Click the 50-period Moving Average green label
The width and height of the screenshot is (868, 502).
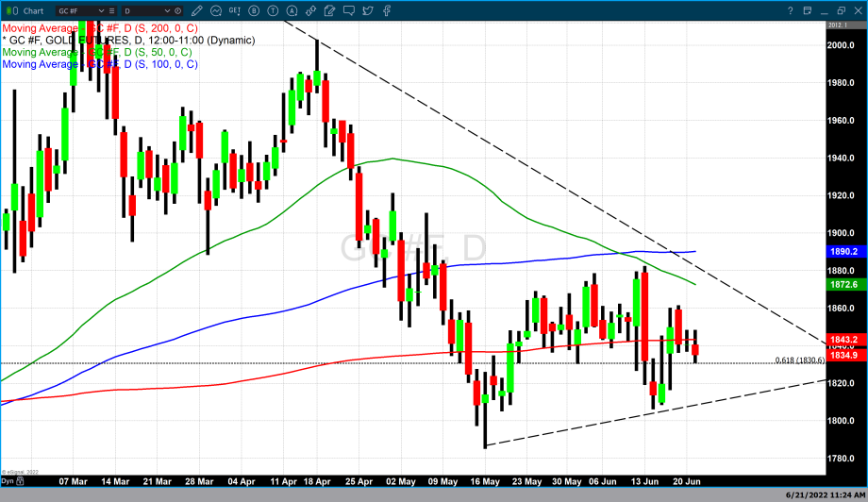(96, 53)
